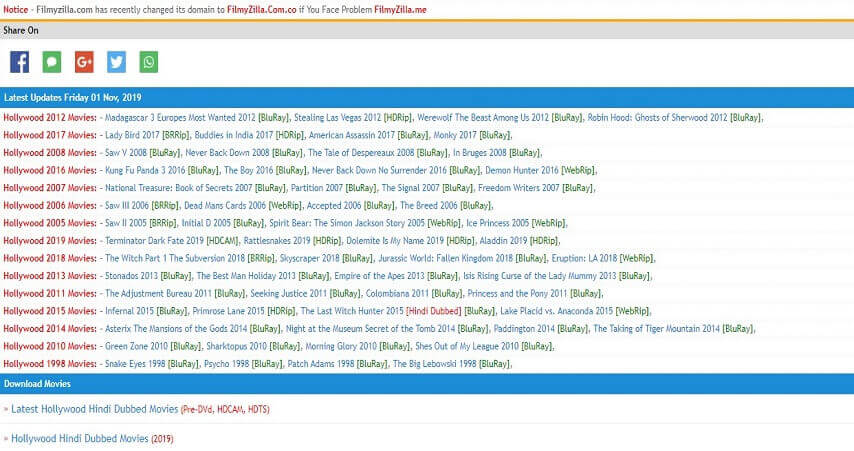This screenshot has height=451, width=854.
Task: Open Partition 2007 BluRay
Action: pyautogui.click(x=333, y=188)
